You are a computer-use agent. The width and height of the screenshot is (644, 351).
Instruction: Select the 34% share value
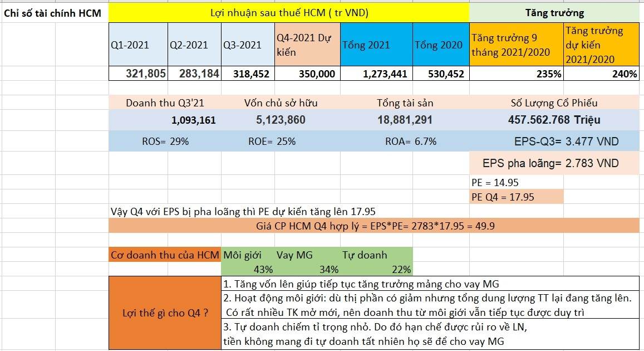pyautogui.click(x=329, y=270)
